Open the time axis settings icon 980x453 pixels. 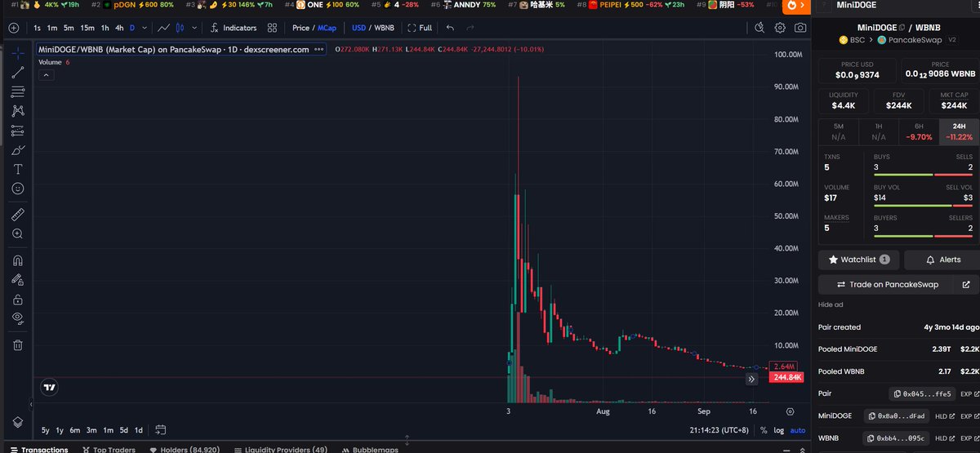click(x=790, y=411)
